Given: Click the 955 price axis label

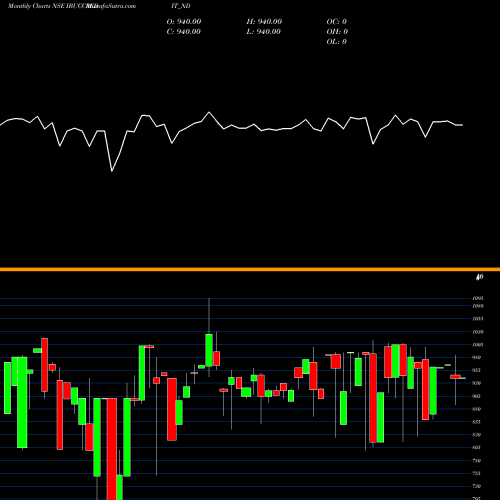Looking at the screenshot, I should click(x=477, y=370).
